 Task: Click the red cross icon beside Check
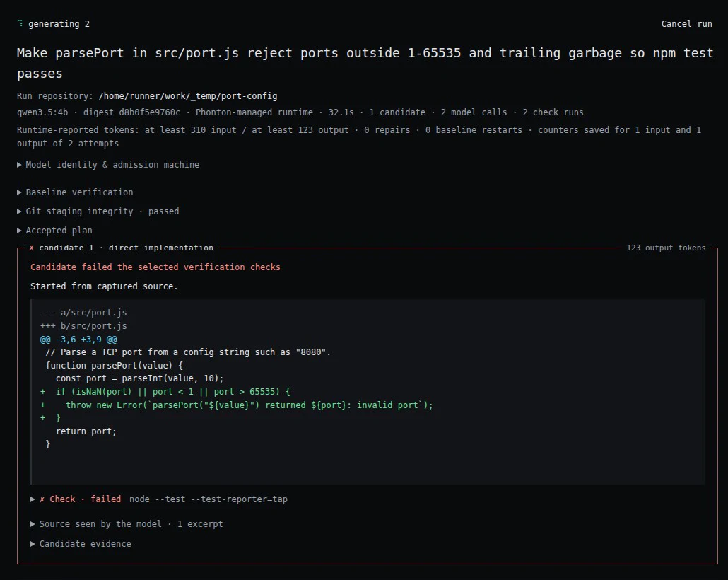(42, 499)
